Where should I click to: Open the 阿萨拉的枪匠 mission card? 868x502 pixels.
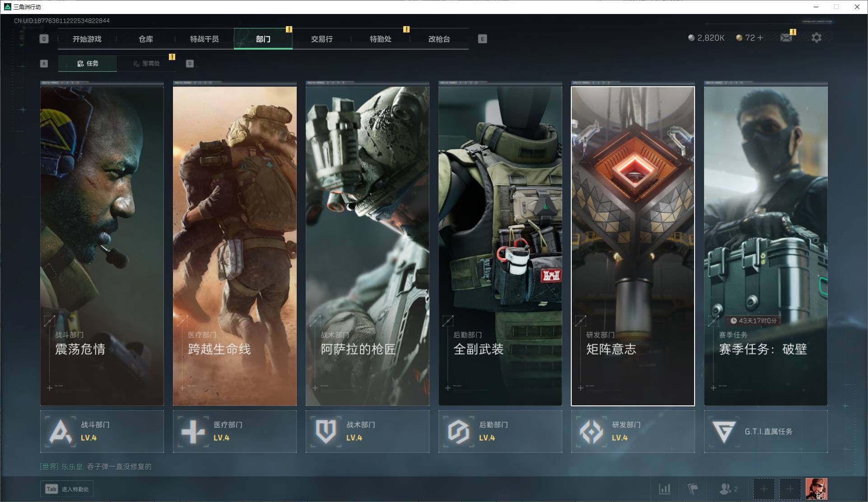[x=368, y=246]
